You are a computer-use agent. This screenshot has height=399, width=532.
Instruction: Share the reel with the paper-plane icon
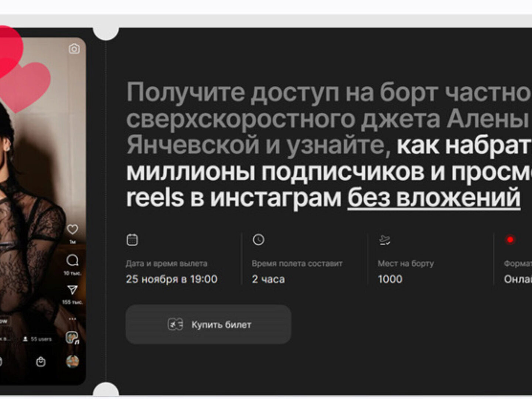[72, 290]
